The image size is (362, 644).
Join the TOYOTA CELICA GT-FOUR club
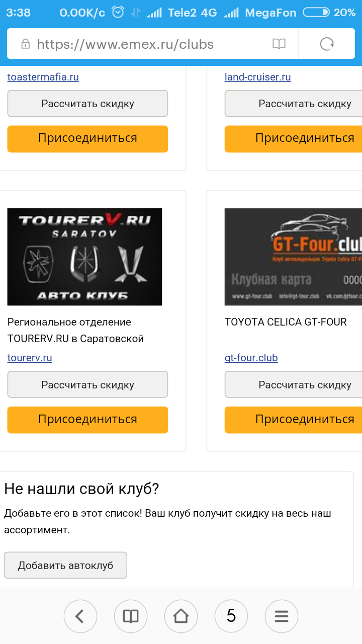point(293,420)
